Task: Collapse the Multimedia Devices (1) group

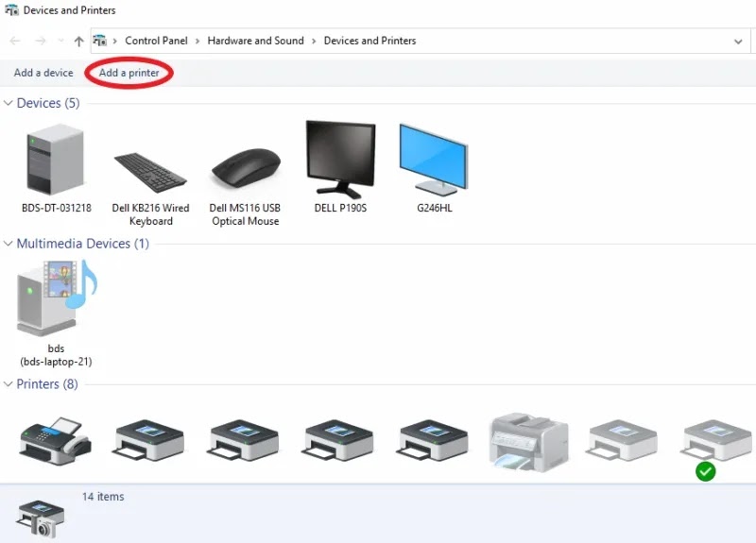Action: [8, 244]
